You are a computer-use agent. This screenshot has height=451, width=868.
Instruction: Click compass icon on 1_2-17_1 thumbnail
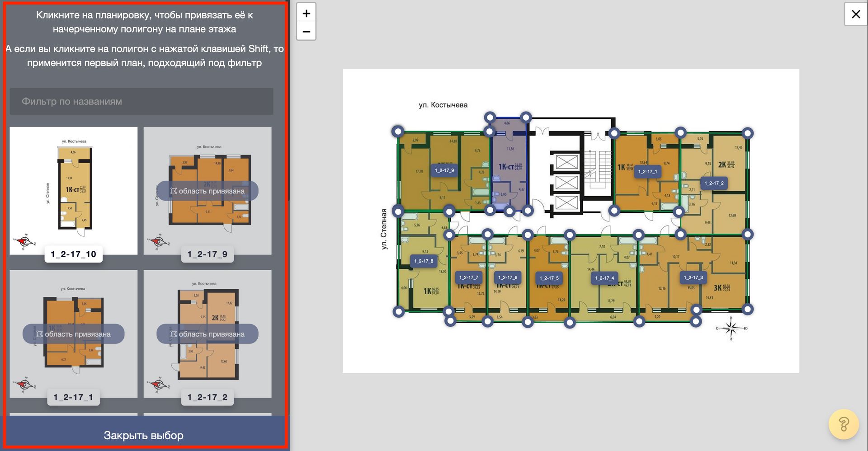pyautogui.click(x=25, y=385)
